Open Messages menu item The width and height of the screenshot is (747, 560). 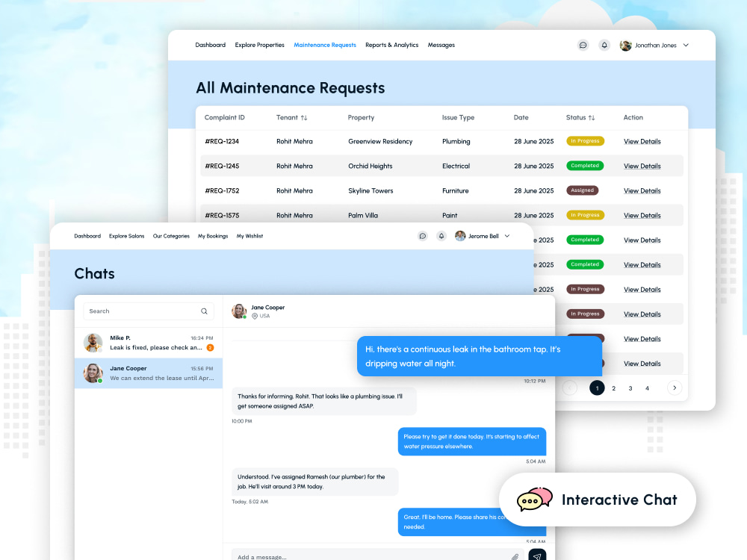pyautogui.click(x=441, y=46)
